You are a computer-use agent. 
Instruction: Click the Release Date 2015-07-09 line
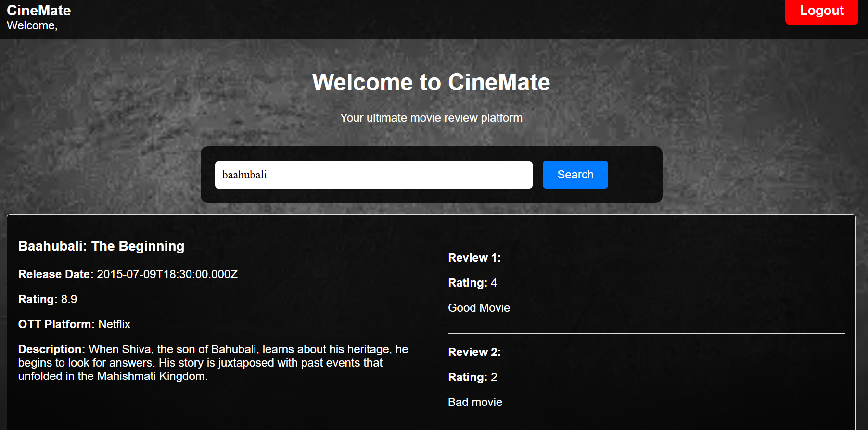pyautogui.click(x=128, y=274)
